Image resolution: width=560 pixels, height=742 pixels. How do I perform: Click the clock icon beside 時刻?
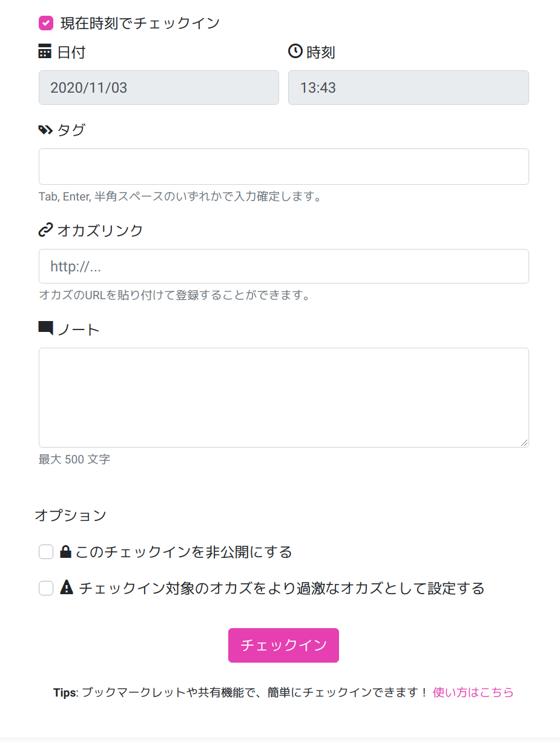coord(295,51)
